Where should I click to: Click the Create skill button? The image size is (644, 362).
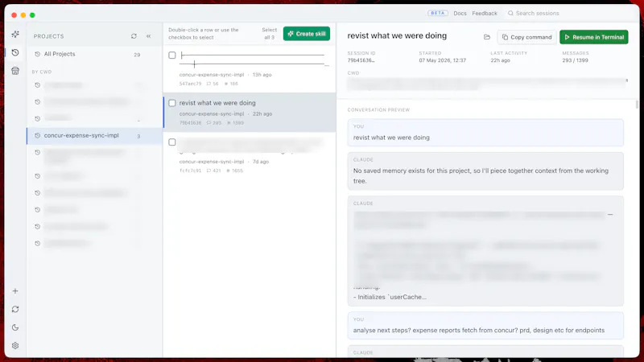point(307,34)
